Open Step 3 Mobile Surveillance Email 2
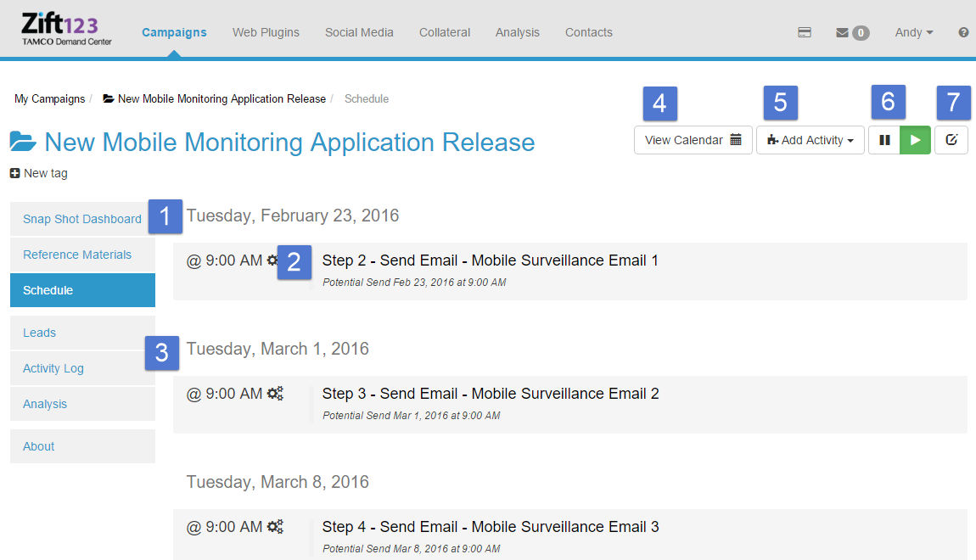 (x=491, y=394)
